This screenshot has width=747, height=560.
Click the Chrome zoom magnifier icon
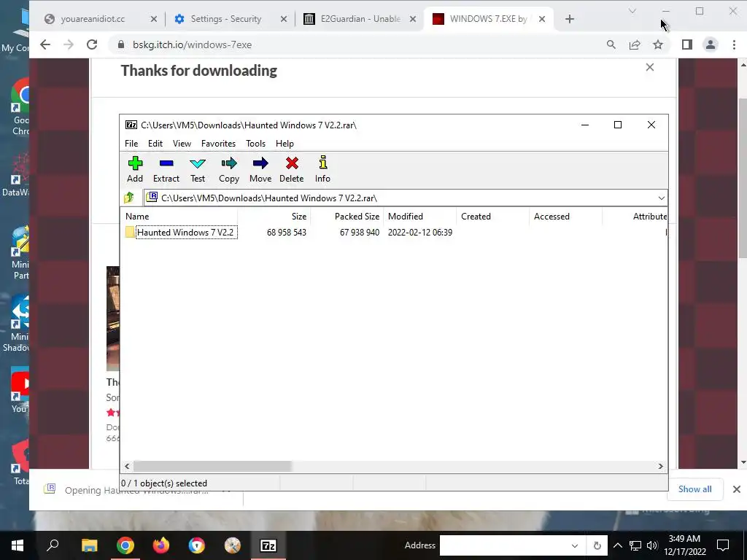611,44
